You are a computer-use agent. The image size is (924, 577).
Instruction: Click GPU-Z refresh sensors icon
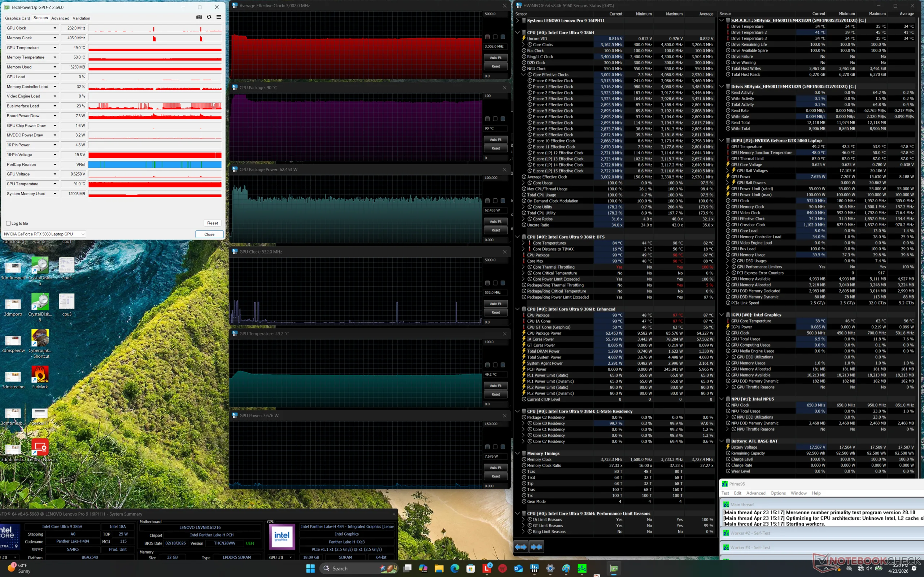pos(209,17)
